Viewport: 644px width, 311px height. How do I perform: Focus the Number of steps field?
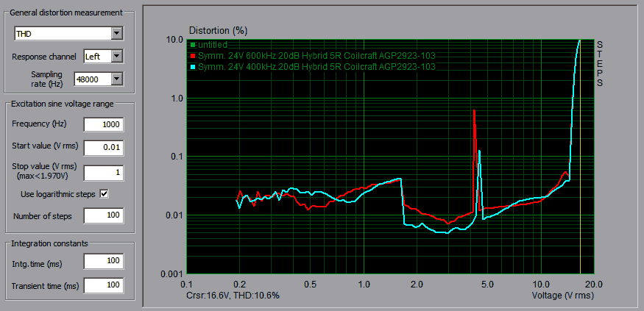tap(103, 216)
